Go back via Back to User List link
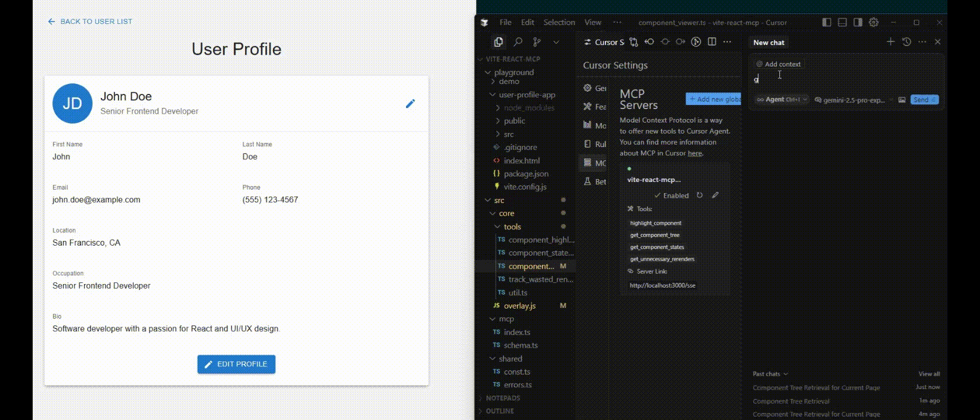Screen dimensions: 980x420 pos(90,22)
